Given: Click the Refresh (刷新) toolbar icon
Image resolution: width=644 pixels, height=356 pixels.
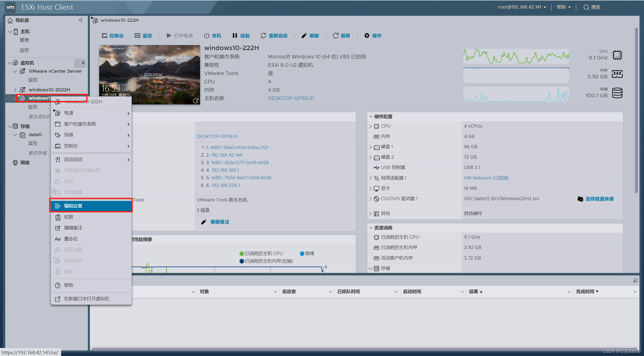Looking at the screenshot, I should (x=335, y=35).
